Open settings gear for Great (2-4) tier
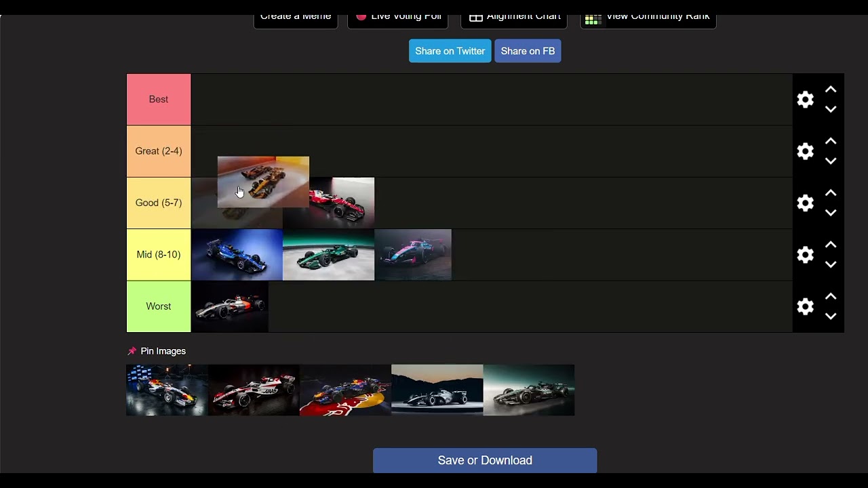The height and width of the screenshot is (488, 868). 805,151
